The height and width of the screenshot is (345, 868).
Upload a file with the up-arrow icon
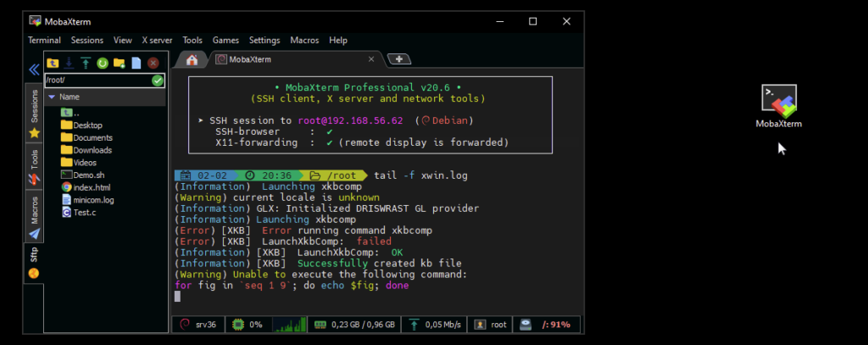point(86,63)
